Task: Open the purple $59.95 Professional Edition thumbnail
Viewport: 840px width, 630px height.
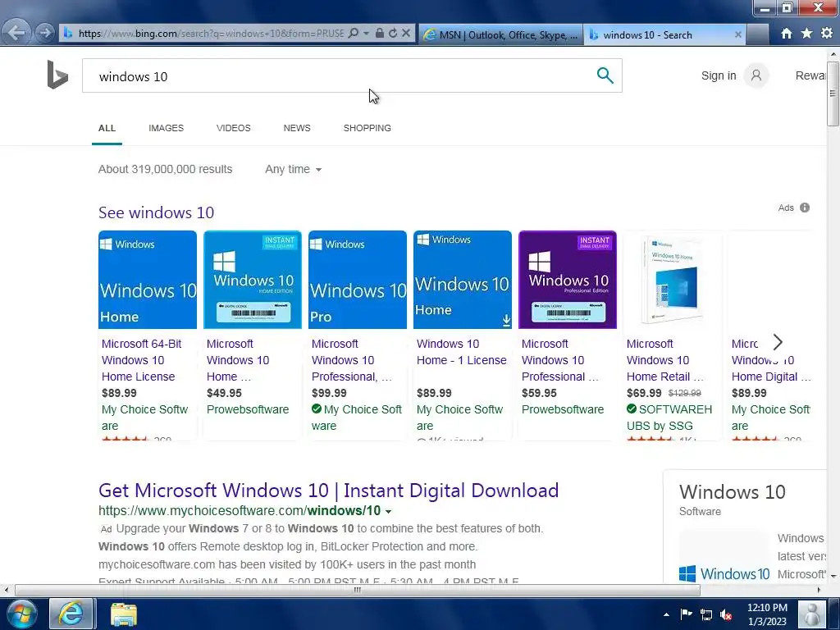Action: (568, 280)
